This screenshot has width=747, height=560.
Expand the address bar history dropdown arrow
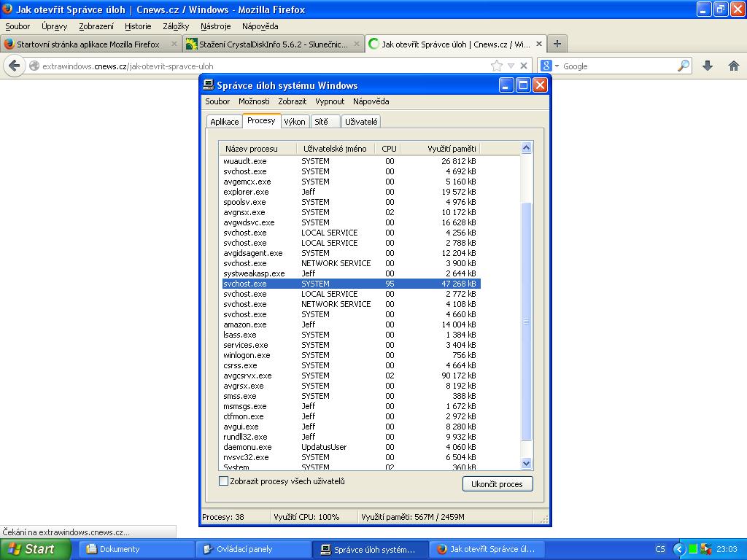(511, 66)
